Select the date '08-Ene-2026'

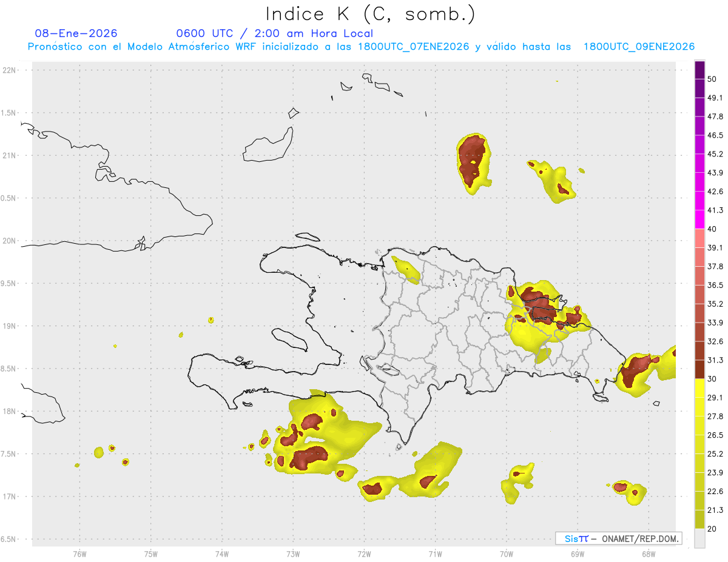coord(76,33)
